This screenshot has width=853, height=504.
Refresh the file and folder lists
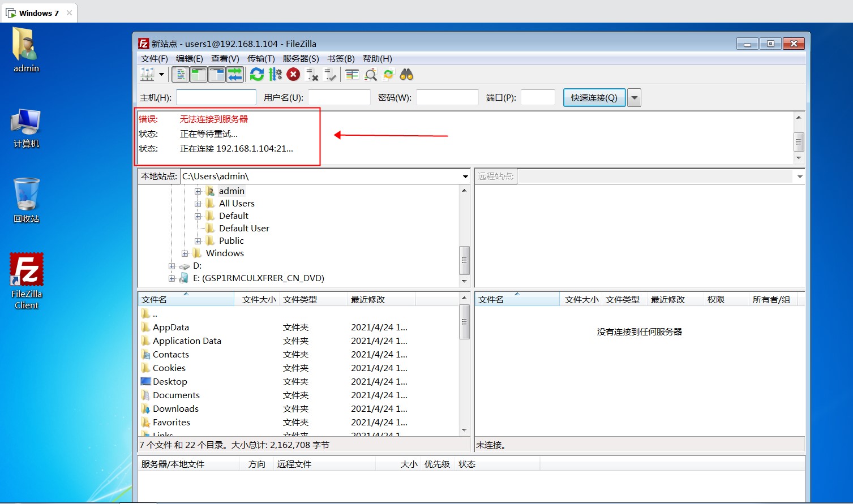tap(256, 74)
